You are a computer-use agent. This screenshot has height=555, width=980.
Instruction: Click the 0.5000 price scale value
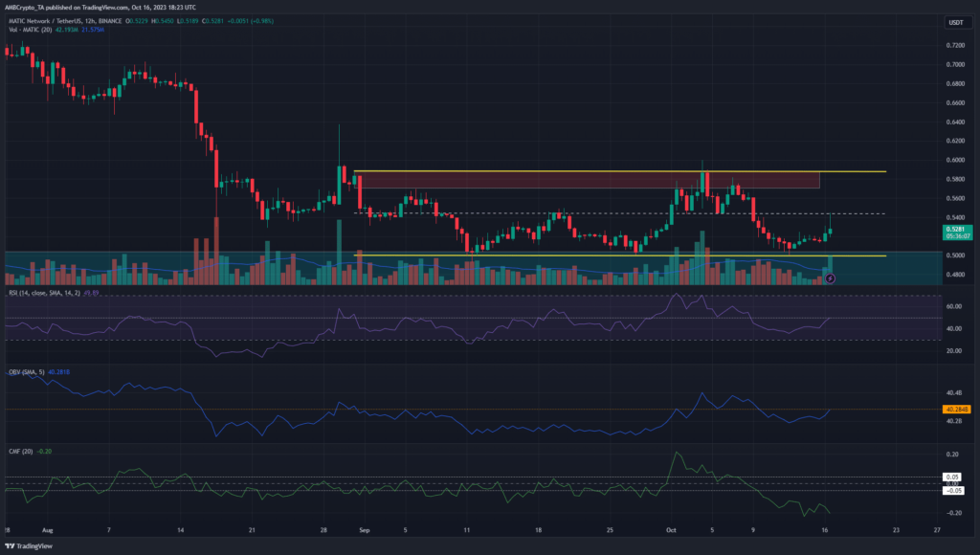[x=956, y=255]
